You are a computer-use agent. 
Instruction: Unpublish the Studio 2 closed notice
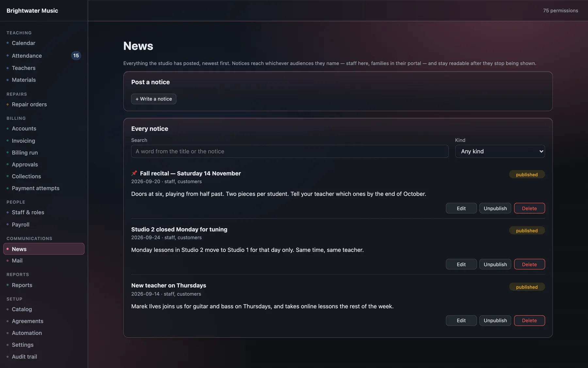tap(495, 264)
